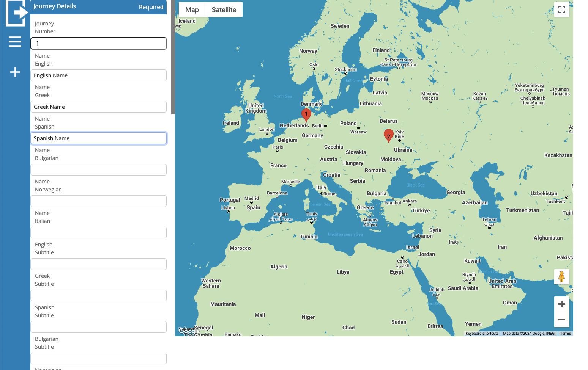Click the exit/logout arrow icon
Screen dimensions: 588x370
(16, 13)
